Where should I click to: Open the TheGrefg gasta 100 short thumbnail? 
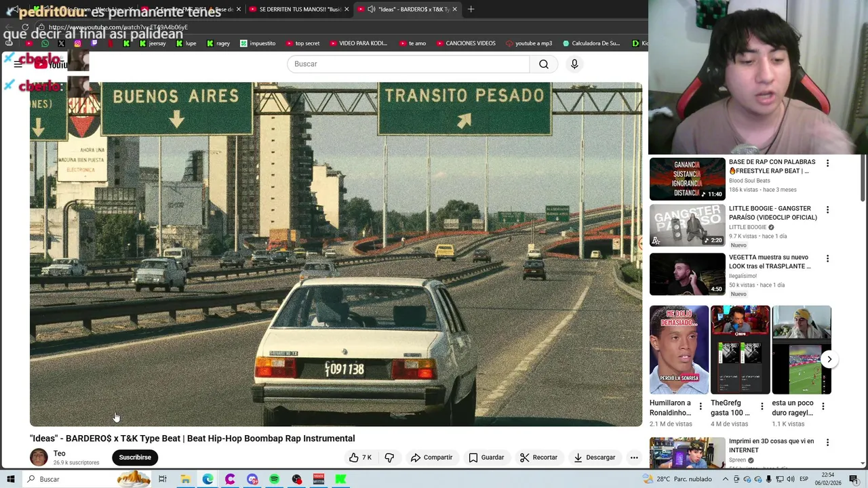coord(741,350)
